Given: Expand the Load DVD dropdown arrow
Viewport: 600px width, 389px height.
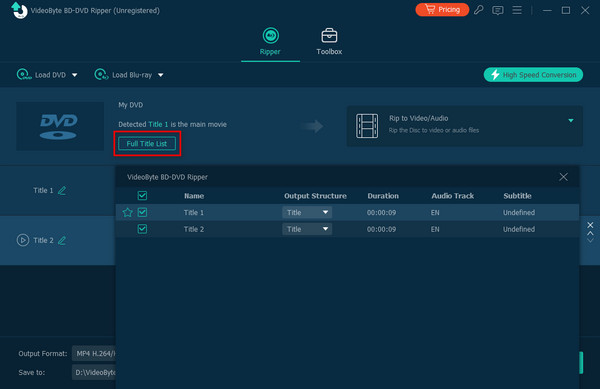Looking at the screenshot, I should pos(75,75).
